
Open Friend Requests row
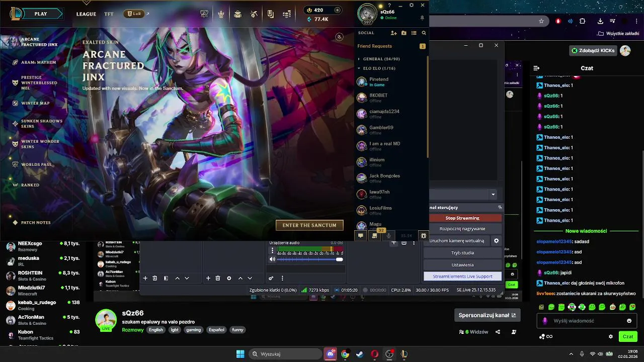click(x=391, y=46)
